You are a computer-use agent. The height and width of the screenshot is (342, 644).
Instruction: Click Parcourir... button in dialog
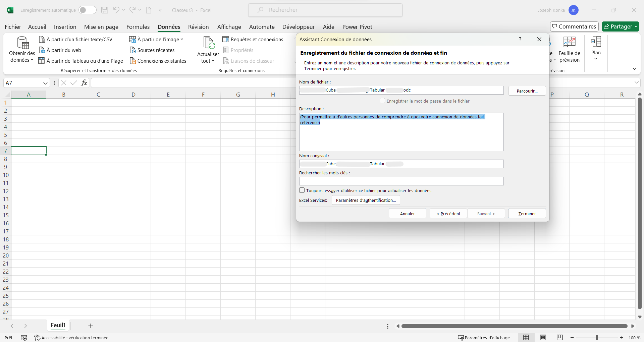527,91
